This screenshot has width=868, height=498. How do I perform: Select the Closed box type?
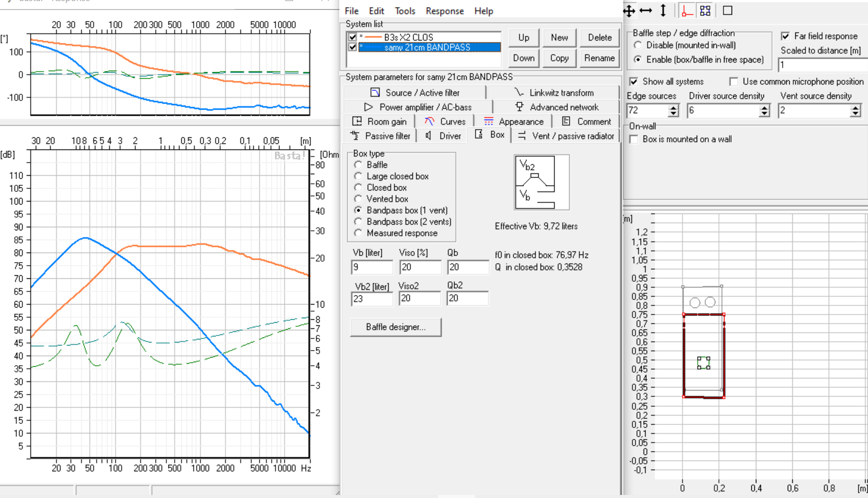[x=358, y=187]
